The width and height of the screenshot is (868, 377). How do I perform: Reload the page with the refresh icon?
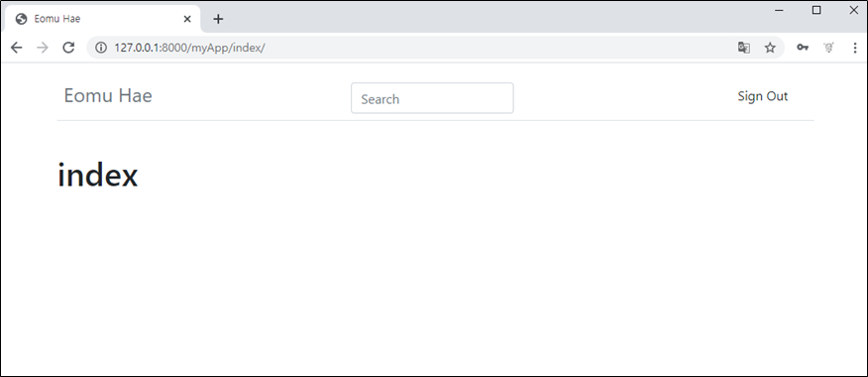click(x=68, y=48)
